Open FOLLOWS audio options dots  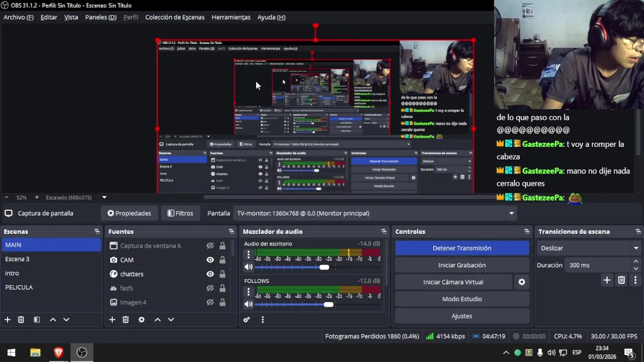pos(248,292)
